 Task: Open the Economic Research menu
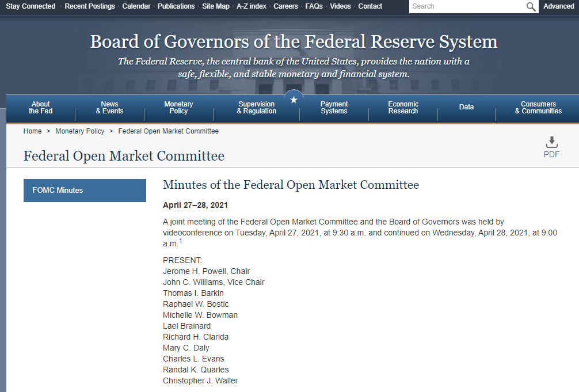tap(403, 108)
